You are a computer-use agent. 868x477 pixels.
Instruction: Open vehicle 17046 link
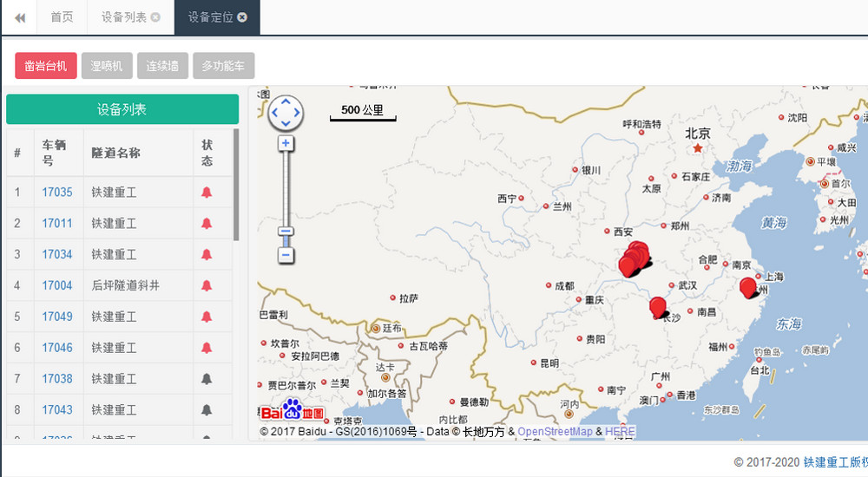click(x=57, y=347)
